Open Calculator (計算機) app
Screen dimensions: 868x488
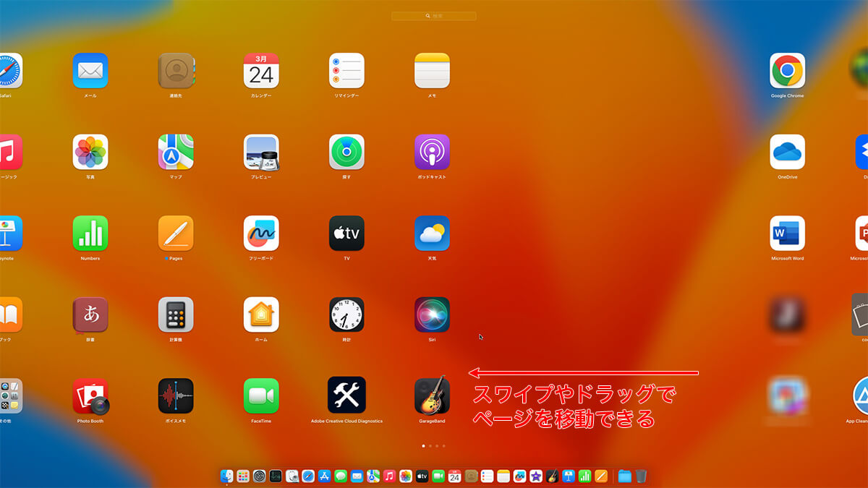(x=176, y=314)
